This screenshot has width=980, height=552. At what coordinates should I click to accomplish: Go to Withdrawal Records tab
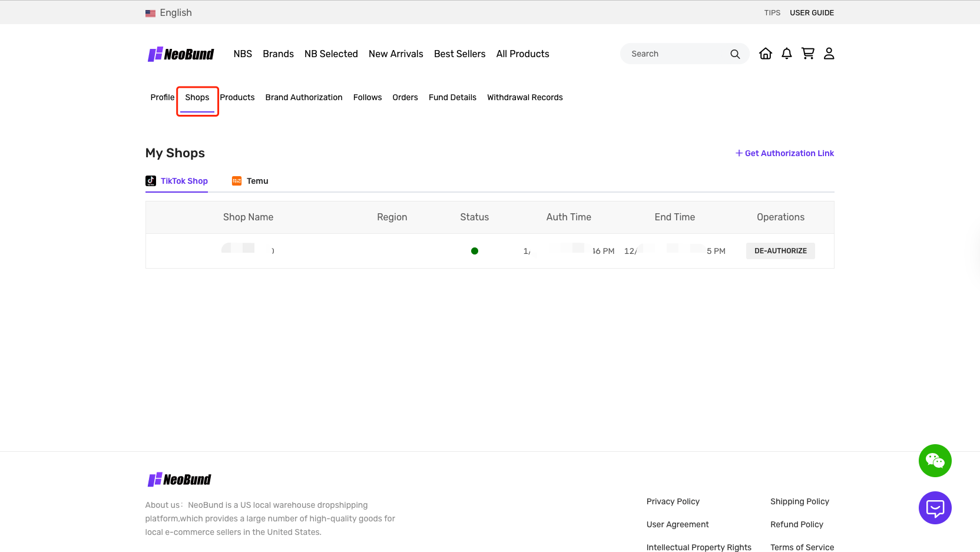[x=525, y=97]
